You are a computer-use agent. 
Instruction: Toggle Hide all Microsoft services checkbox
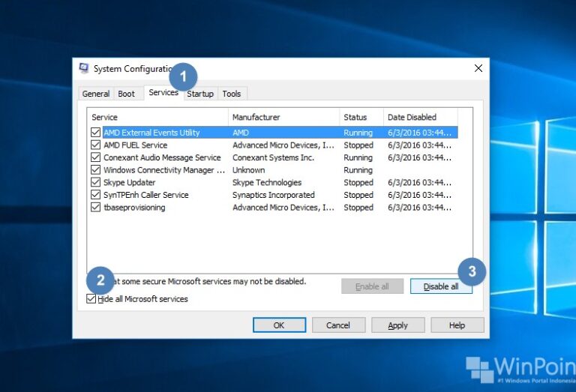coord(91,299)
